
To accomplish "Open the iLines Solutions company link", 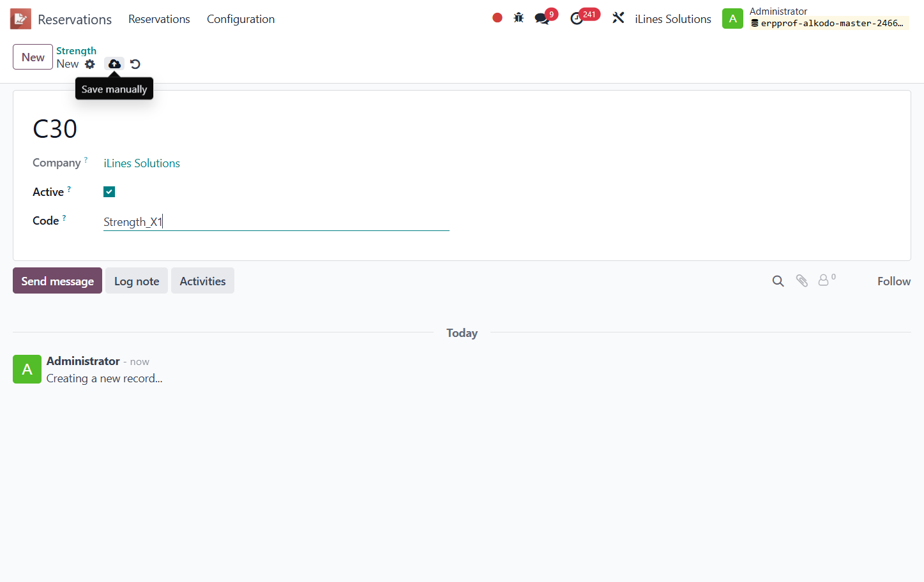I will coord(142,163).
